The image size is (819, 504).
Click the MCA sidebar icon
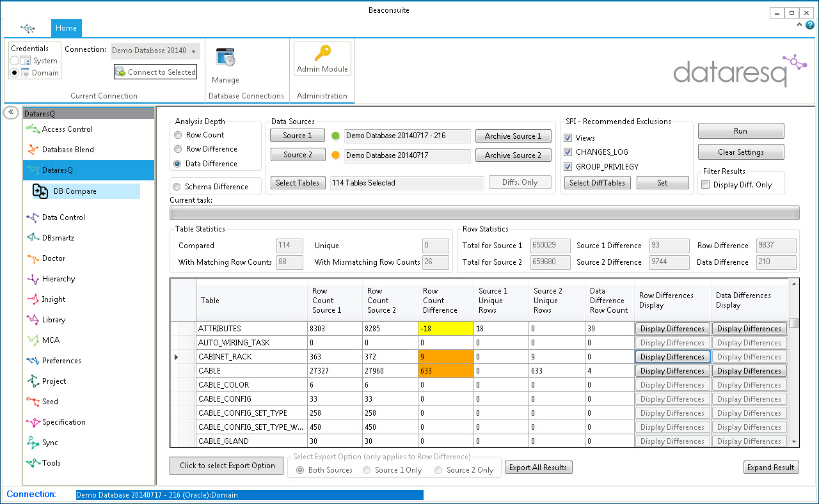pos(32,340)
